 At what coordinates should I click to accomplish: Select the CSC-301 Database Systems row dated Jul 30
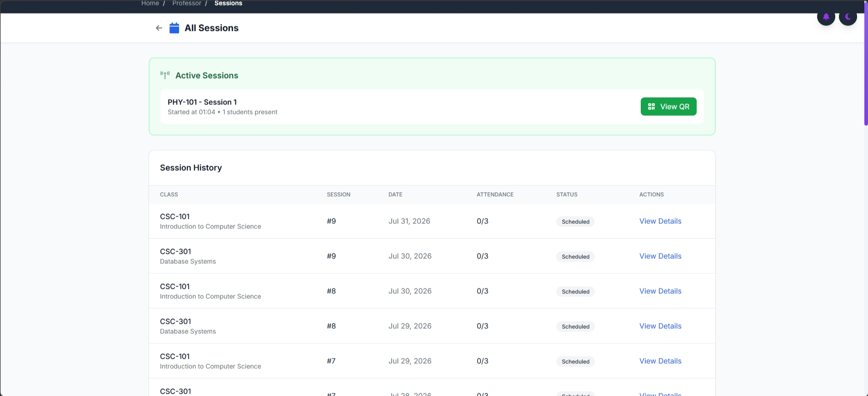coord(432,256)
